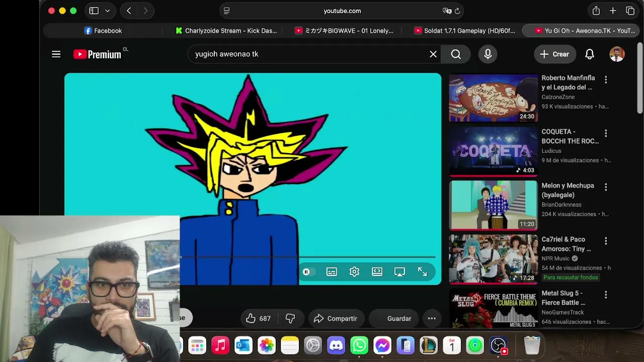Open WhatsApp from the Dock
The image size is (644, 362).
click(x=359, y=345)
